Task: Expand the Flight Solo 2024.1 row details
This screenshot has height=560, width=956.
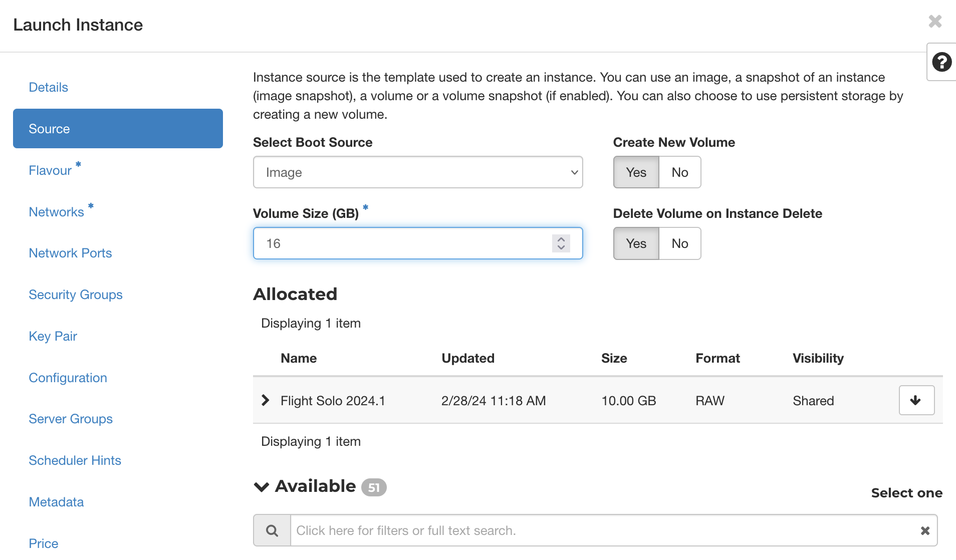Action: coord(266,400)
